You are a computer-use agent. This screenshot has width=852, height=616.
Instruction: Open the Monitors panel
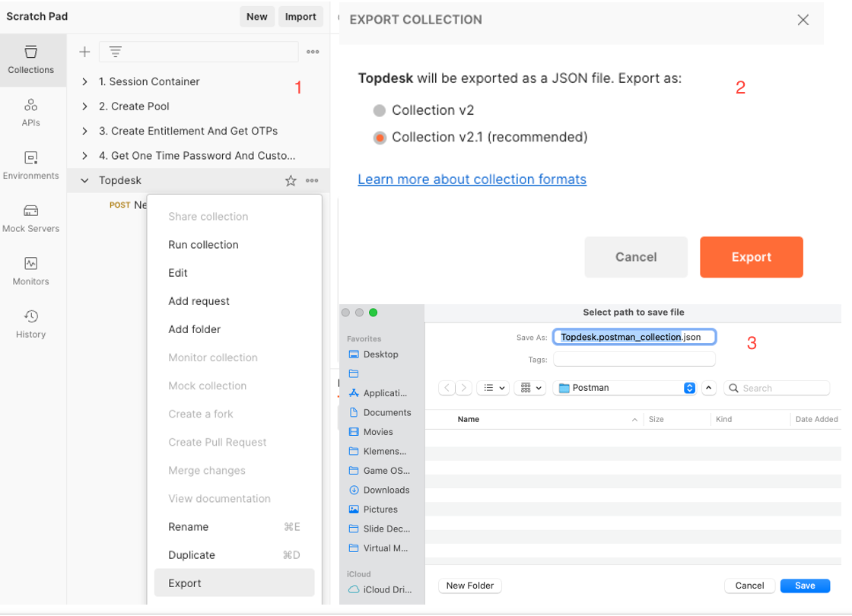tap(31, 271)
